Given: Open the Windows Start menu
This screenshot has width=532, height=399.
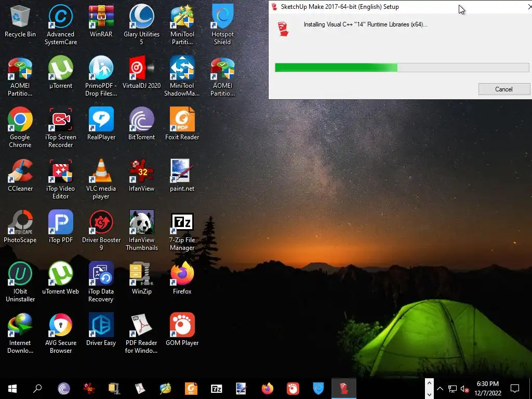Looking at the screenshot, I should (12, 389).
